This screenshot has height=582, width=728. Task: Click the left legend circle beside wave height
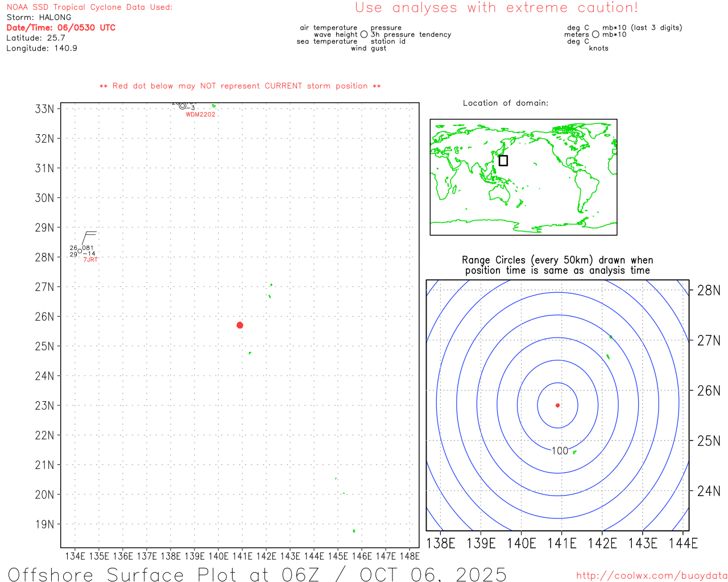coord(364,35)
